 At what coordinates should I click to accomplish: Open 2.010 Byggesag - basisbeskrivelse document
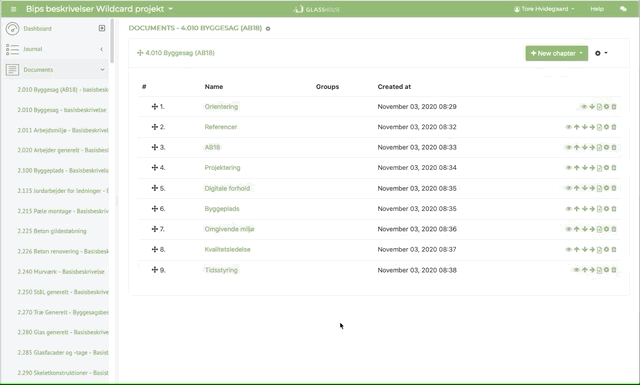[62, 110]
